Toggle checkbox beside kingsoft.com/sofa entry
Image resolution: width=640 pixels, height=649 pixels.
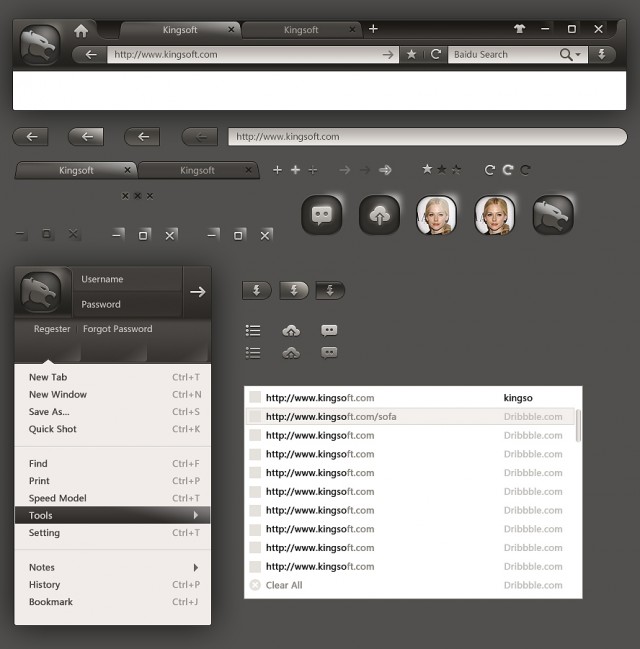pyautogui.click(x=255, y=416)
